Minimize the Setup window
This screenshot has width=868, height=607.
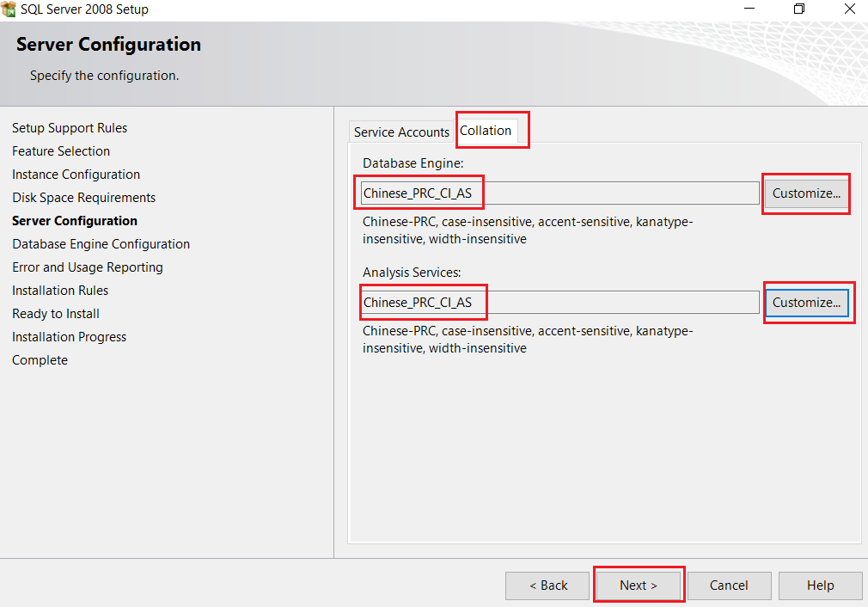[749, 9]
